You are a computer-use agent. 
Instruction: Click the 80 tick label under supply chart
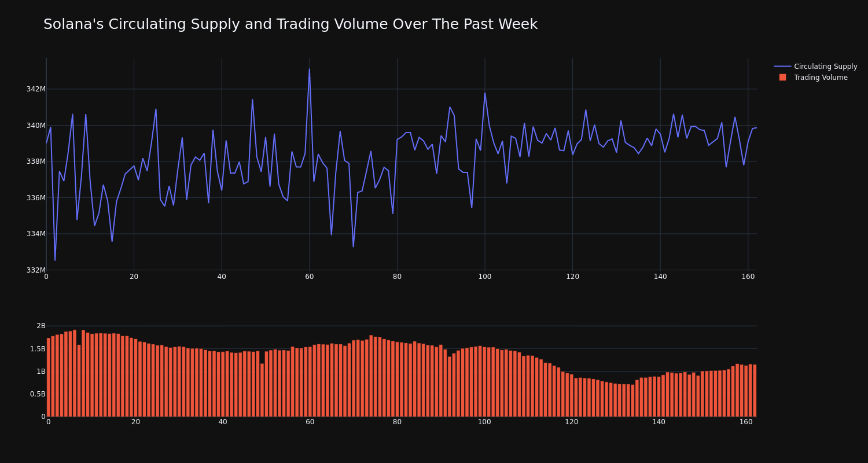397,277
